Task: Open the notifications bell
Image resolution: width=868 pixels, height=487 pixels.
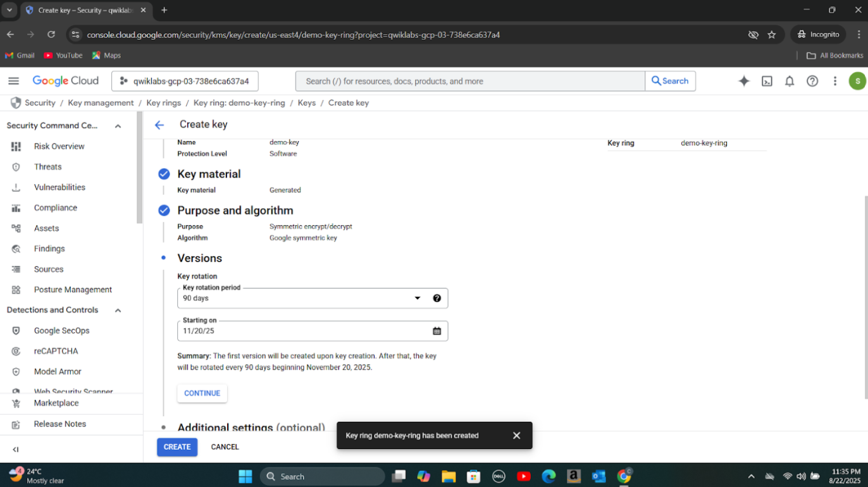Action: pos(790,81)
